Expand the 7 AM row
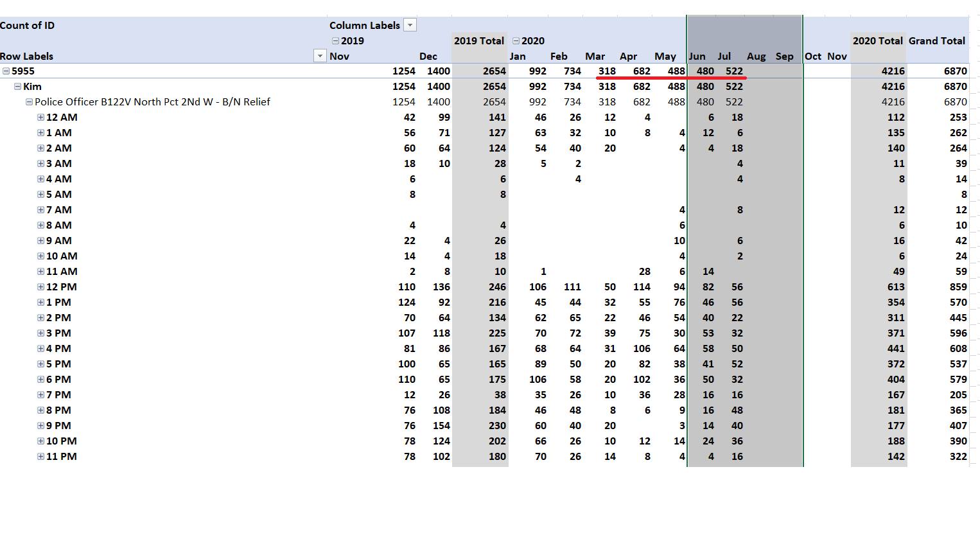980x555 pixels. tap(40, 210)
